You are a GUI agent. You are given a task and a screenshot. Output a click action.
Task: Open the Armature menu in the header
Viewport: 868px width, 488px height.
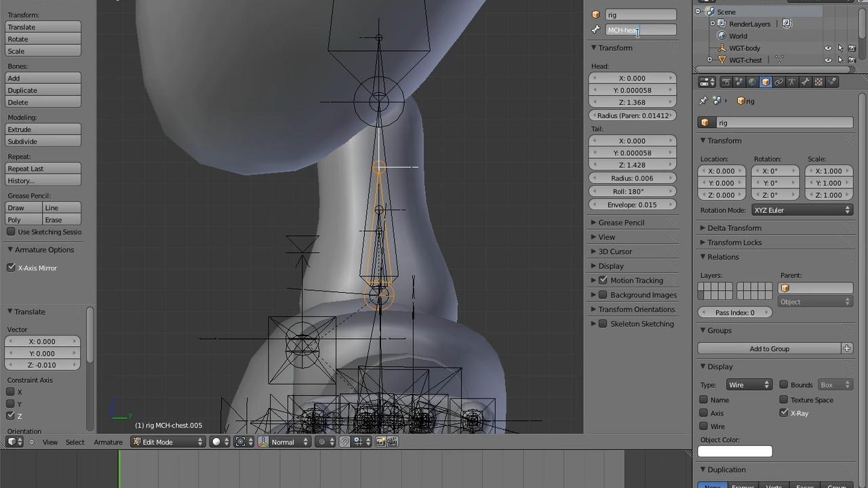pos(108,441)
